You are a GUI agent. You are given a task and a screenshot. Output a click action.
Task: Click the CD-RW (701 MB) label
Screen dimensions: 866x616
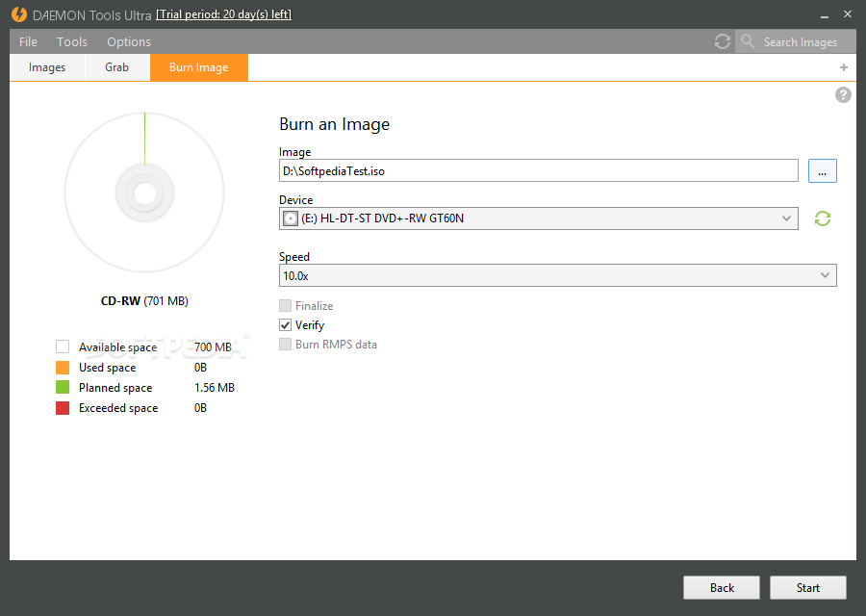144,301
